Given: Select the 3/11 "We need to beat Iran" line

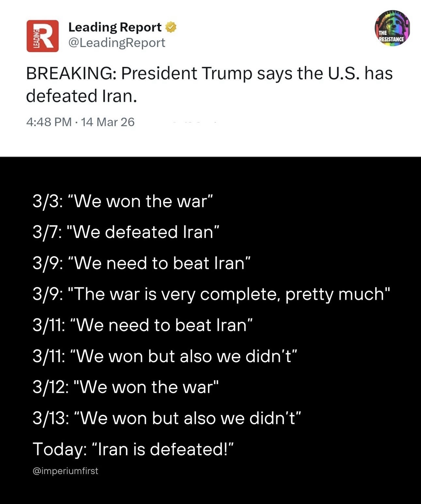Looking at the screenshot, I should click(x=142, y=325).
